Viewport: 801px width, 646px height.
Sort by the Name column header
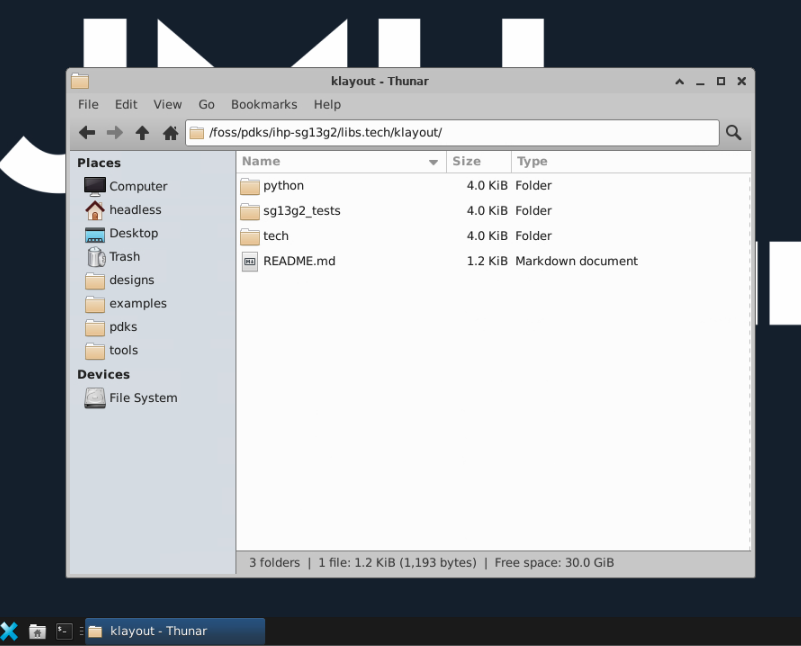pos(341,162)
